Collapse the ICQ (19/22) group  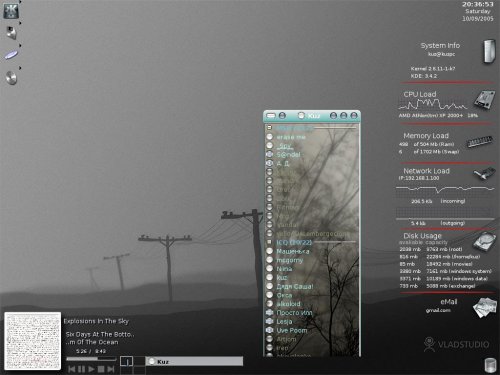[269, 242]
